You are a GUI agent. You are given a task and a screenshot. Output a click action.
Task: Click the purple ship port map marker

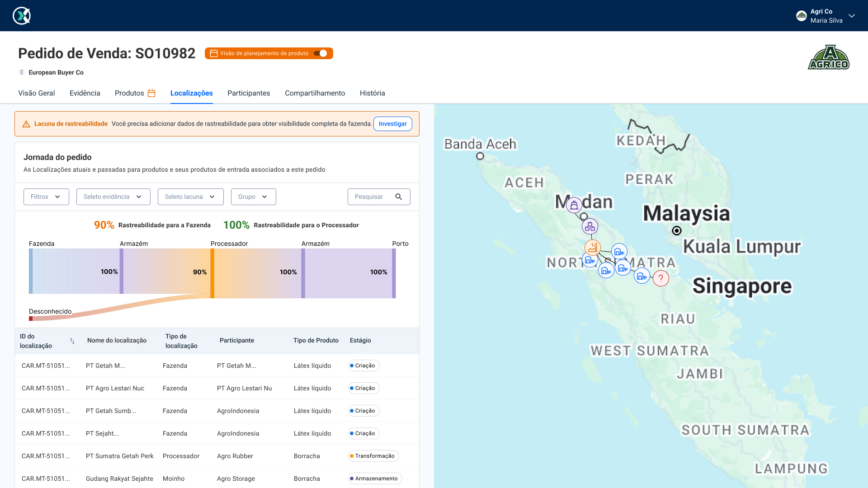[574, 206]
